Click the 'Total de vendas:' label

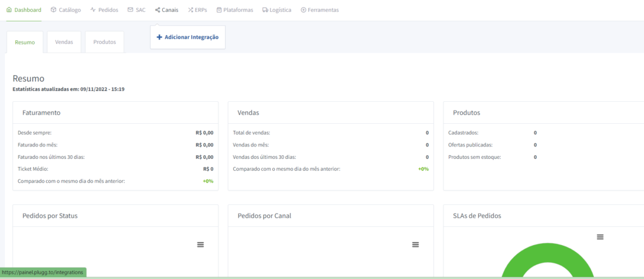tap(252, 133)
